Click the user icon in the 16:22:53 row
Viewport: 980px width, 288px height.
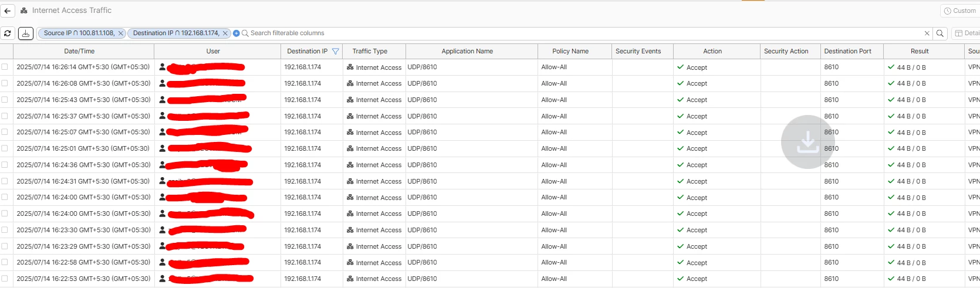(x=163, y=279)
